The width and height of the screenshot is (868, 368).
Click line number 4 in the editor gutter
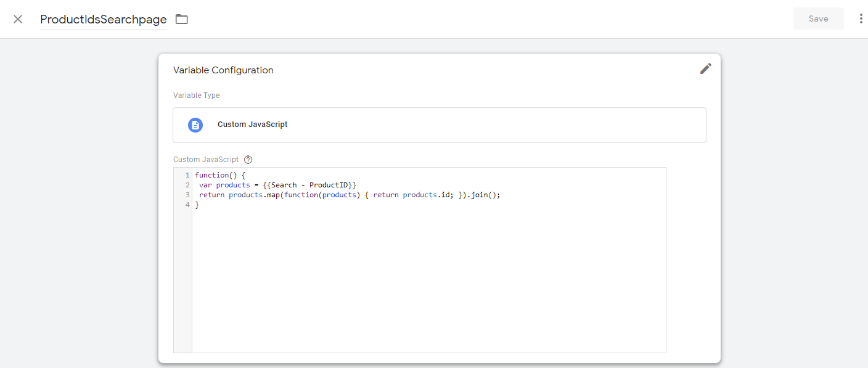[187, 205]
